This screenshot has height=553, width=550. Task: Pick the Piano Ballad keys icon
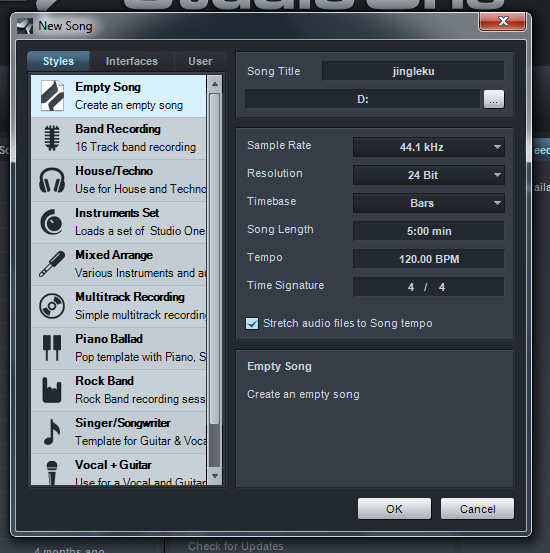pos(52,348)
